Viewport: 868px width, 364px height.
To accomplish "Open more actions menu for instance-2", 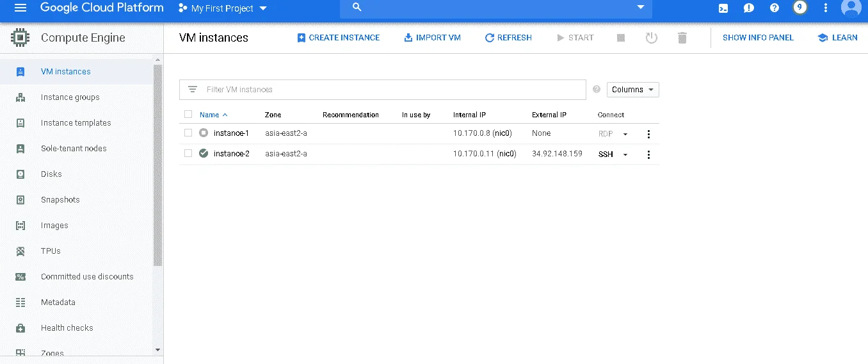I will pos(648,154).
